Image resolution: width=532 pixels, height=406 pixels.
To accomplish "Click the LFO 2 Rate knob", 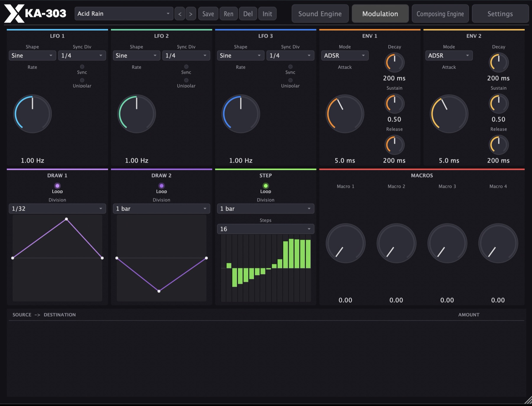I will [137, 114].
